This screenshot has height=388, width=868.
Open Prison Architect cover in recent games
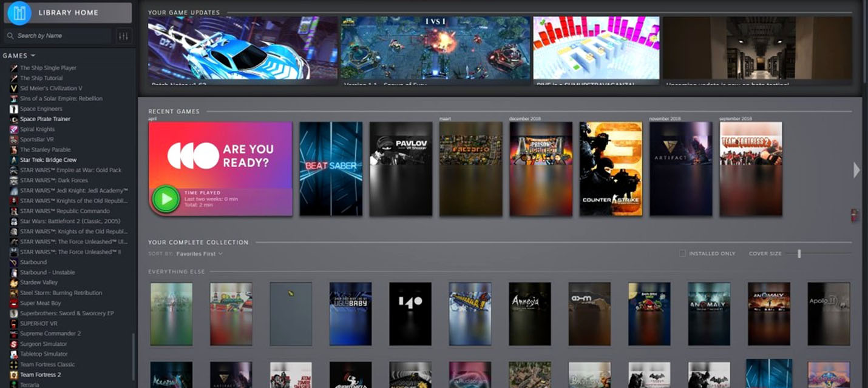(541, 169)
